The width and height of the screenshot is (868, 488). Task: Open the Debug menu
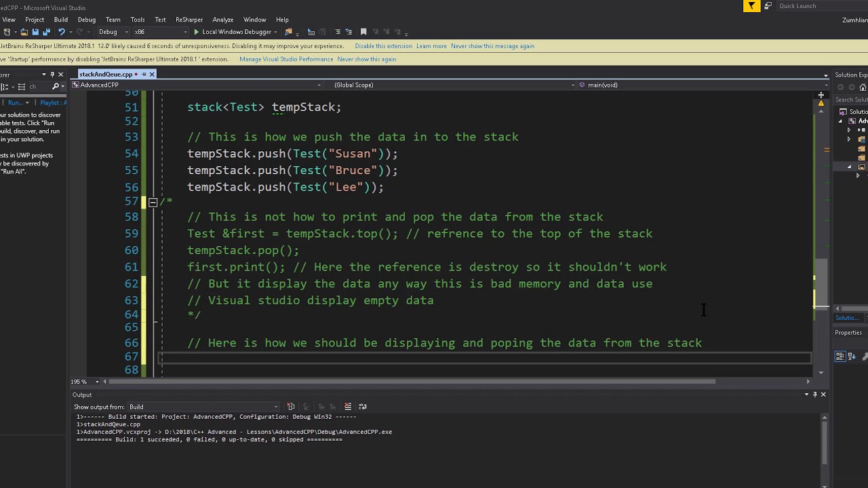(87, 20)
